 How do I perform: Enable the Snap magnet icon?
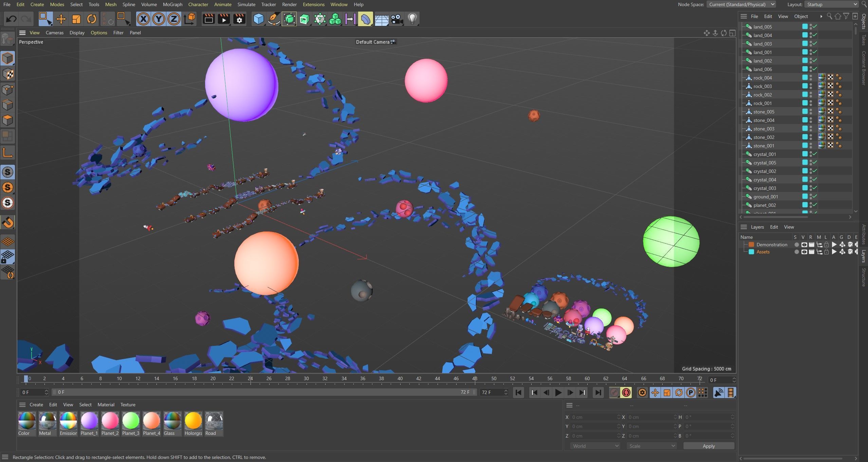8,223
